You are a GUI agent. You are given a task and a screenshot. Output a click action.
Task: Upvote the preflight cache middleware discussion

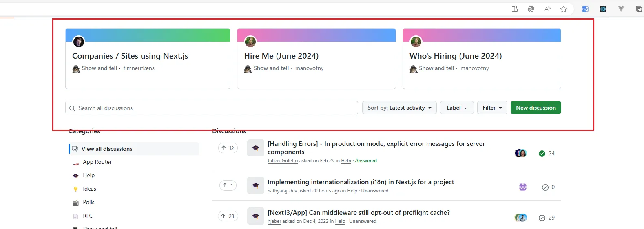coord(228,216)
